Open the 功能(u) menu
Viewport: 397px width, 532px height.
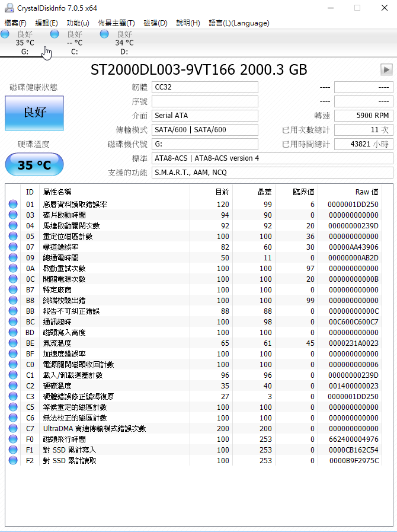[x=78, y=23]
